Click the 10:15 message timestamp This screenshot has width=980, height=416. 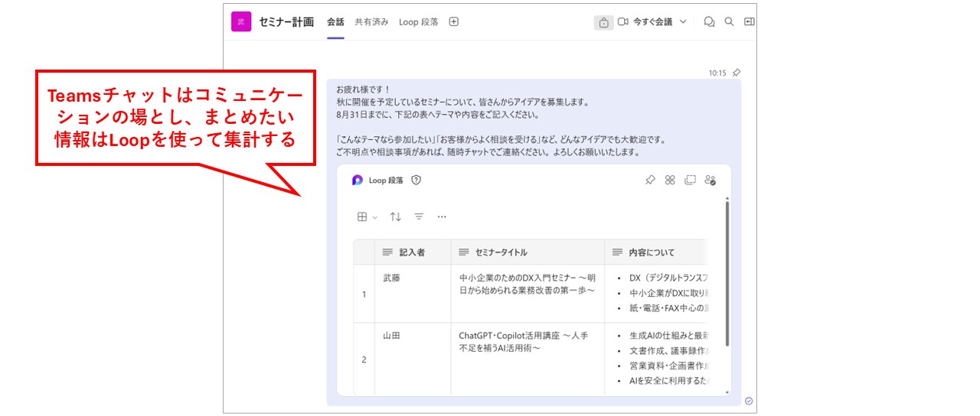coord(717,73)
